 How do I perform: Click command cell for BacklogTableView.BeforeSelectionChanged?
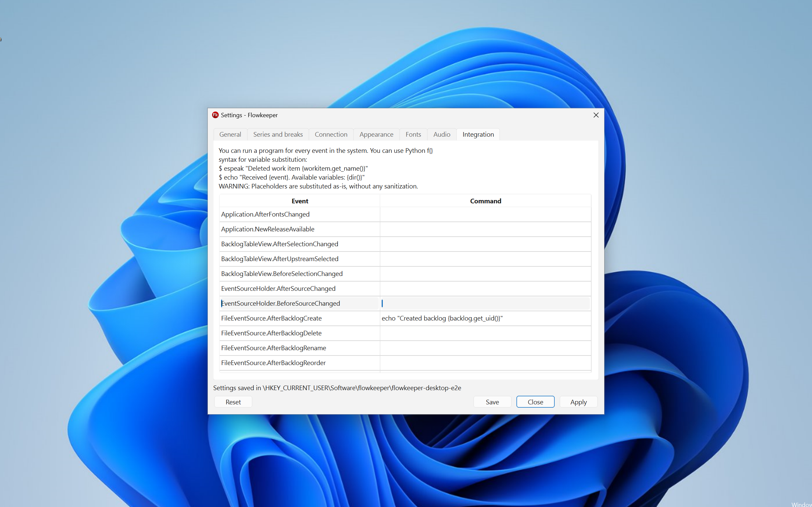[x=486, y=274]
